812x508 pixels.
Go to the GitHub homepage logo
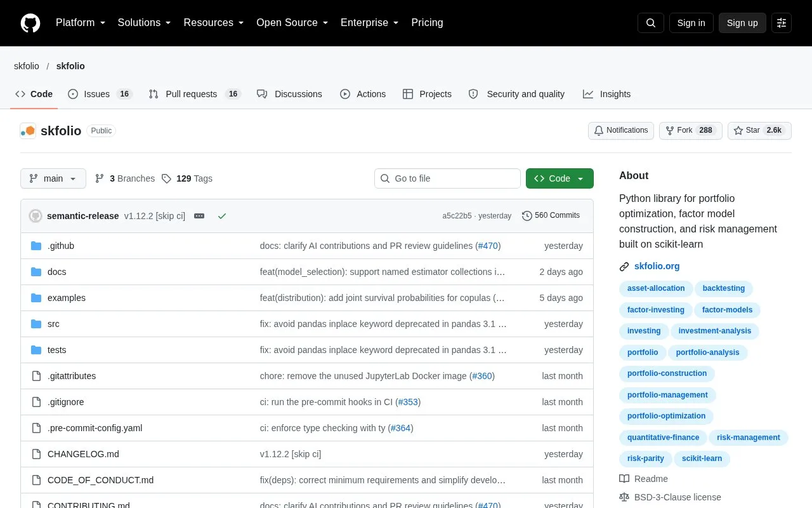(30, 23)
